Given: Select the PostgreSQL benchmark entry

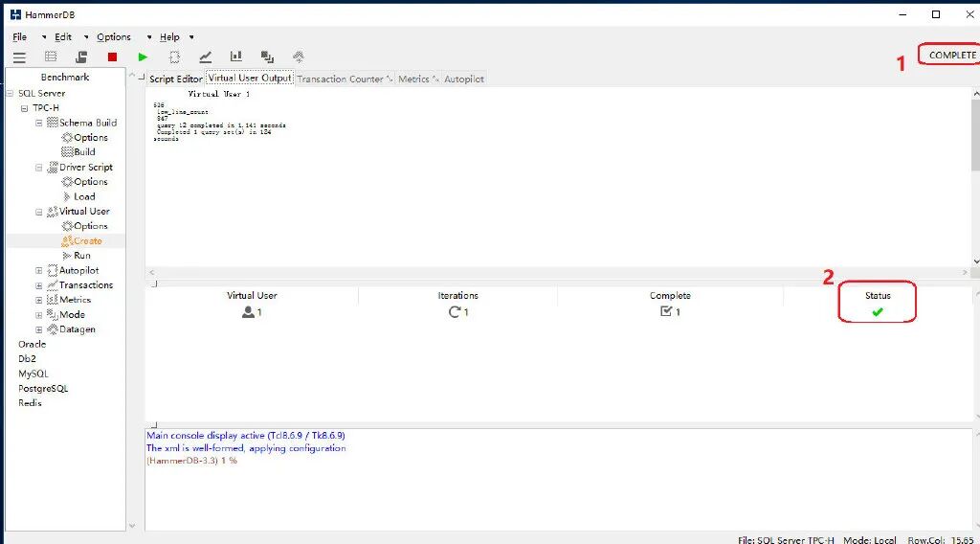Looking at the screenshot, I should click(x=43, y=388).
